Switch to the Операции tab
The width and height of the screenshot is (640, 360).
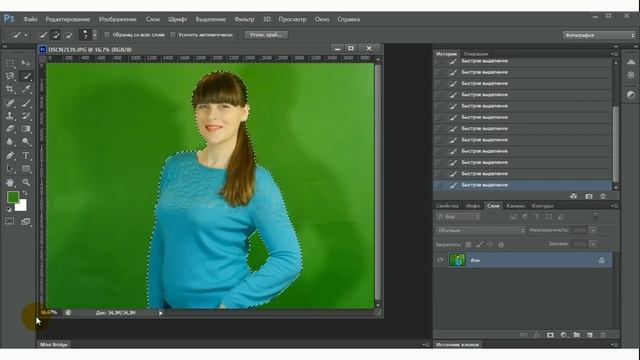click(x=476, y=54)
